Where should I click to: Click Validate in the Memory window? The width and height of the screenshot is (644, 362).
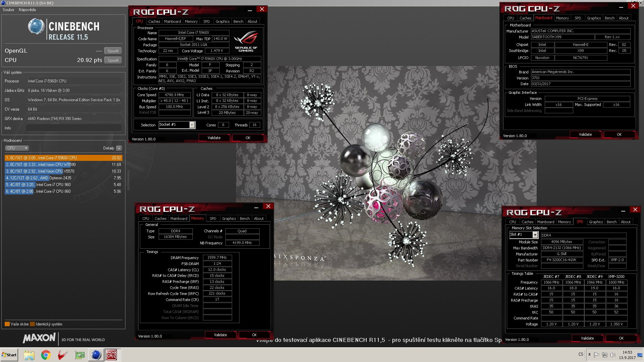pyautogui.click(x=220, y=335)
